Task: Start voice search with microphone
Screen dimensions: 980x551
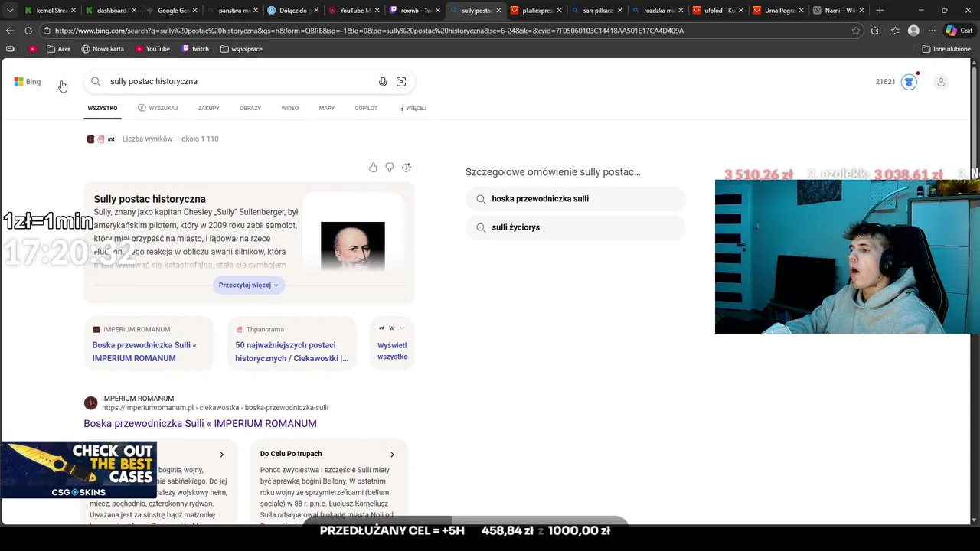Action: tap(383, 82)
